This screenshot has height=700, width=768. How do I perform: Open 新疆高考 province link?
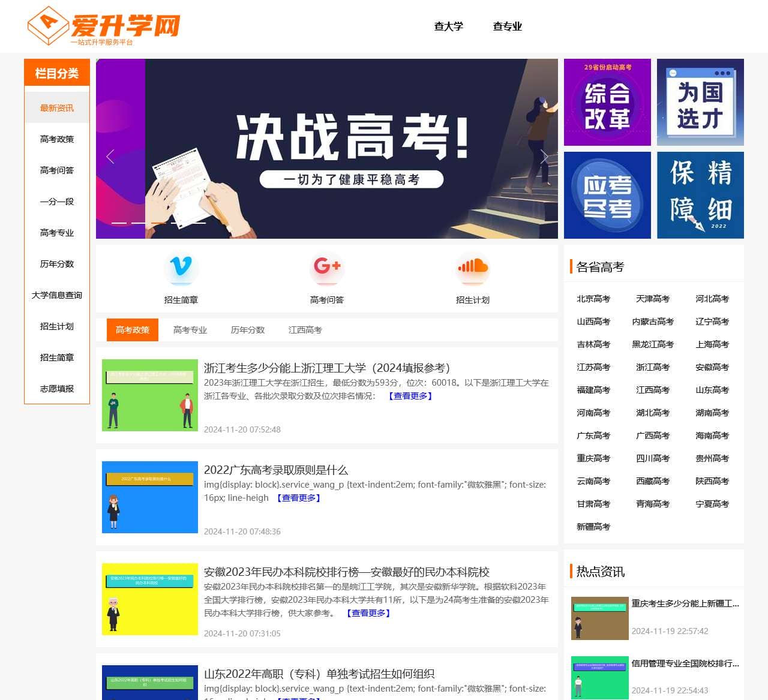coord(593,527)
